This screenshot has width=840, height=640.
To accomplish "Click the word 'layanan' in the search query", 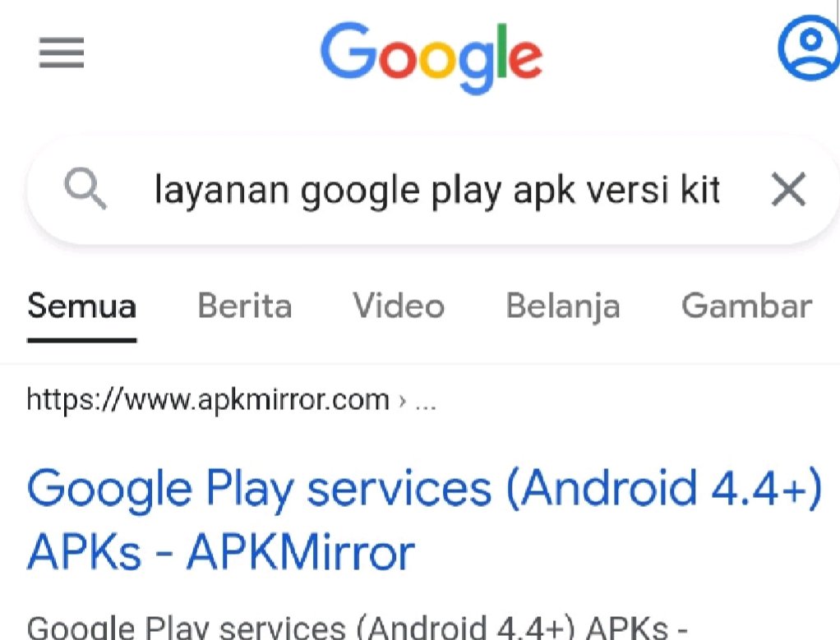I will point(222,191).
